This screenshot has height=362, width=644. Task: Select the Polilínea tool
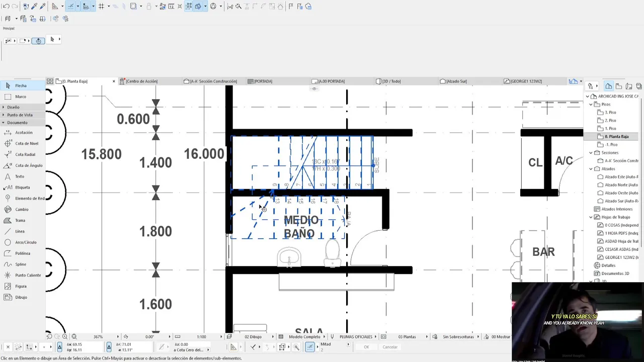(x=23, y=253)
